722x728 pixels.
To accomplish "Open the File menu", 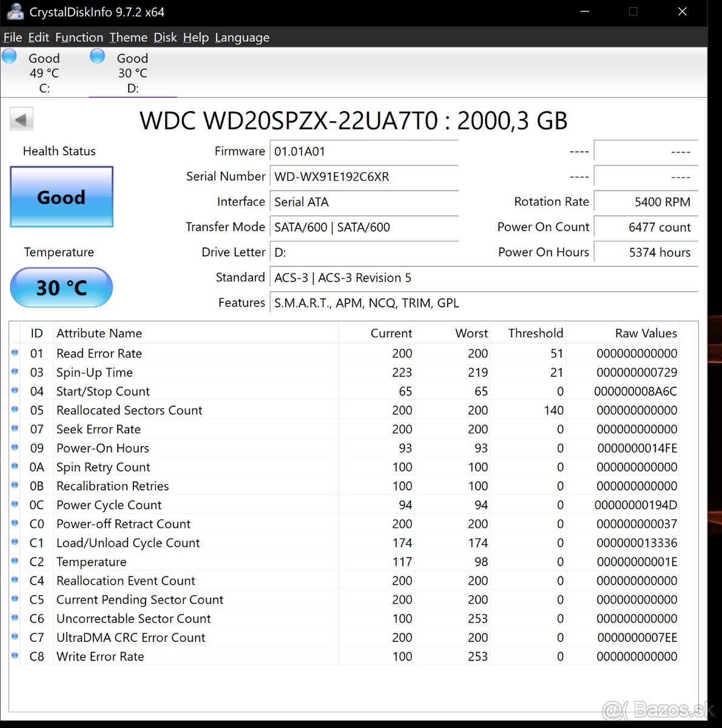I will 13,38.
